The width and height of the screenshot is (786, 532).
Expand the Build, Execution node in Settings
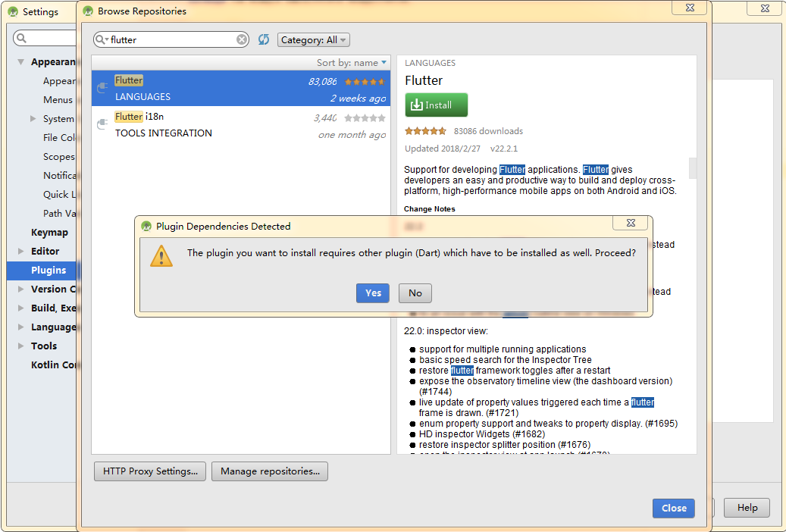tap(20, 308)
